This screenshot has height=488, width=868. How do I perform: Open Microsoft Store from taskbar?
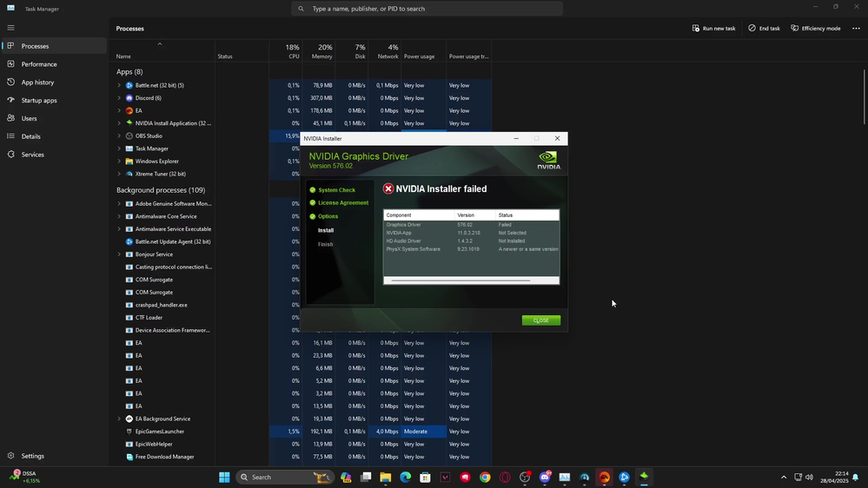[425, 477]
